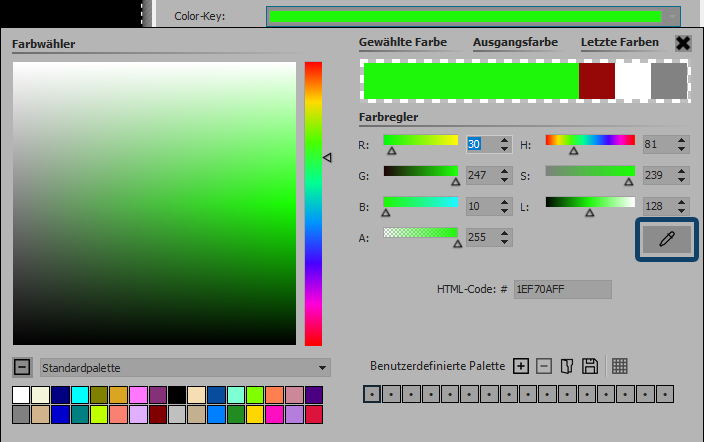Add color to Benutzerdefinierte Palette with plus icon

click(521, 366)
